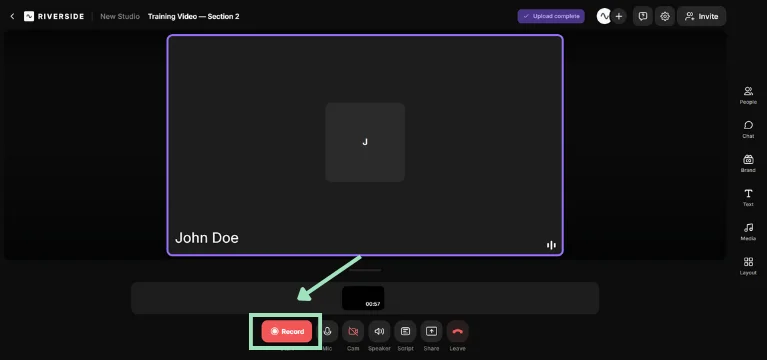The height and width of the screenshot is (360, 767).
Task: Open the help and feedback icon
Action: point(643,16)
